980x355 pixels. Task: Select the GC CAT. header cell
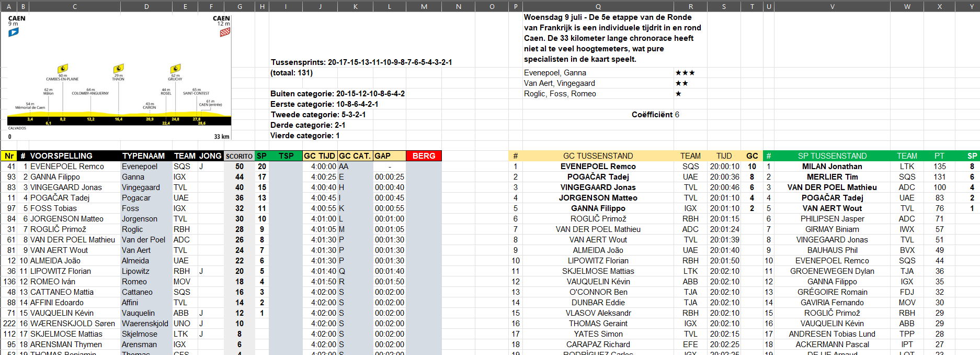coord(355,156)
